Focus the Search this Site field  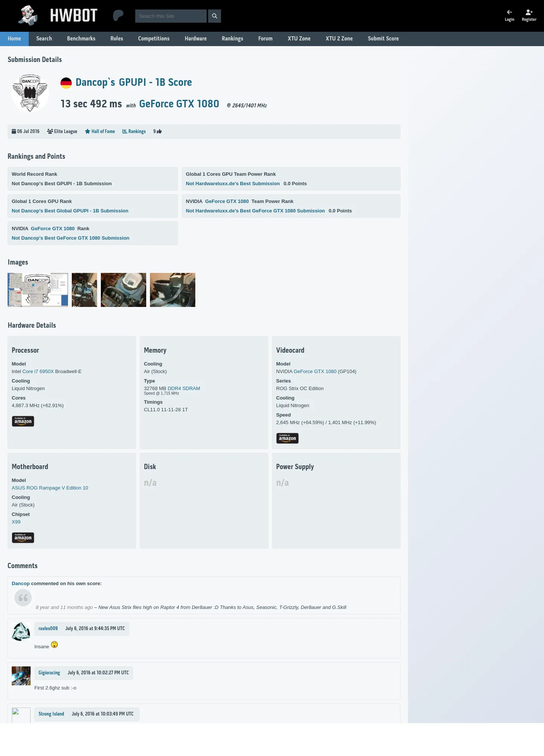click(171, 16)
